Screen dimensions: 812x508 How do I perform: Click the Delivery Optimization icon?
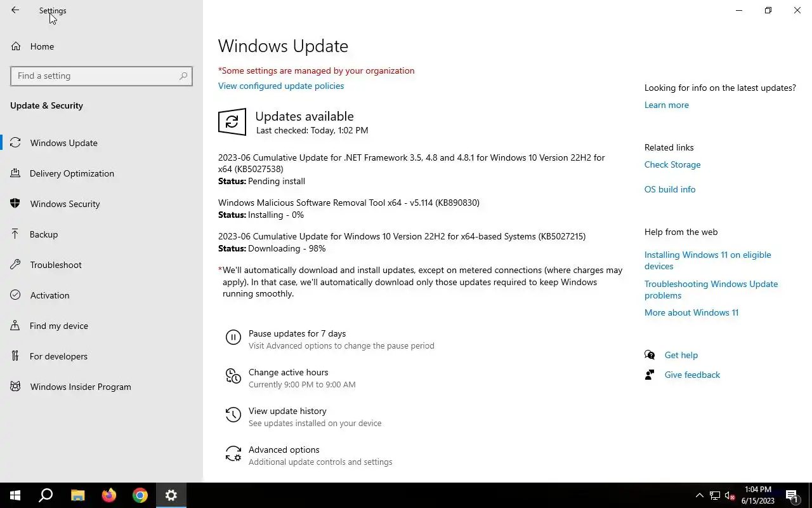click(15, 173)
